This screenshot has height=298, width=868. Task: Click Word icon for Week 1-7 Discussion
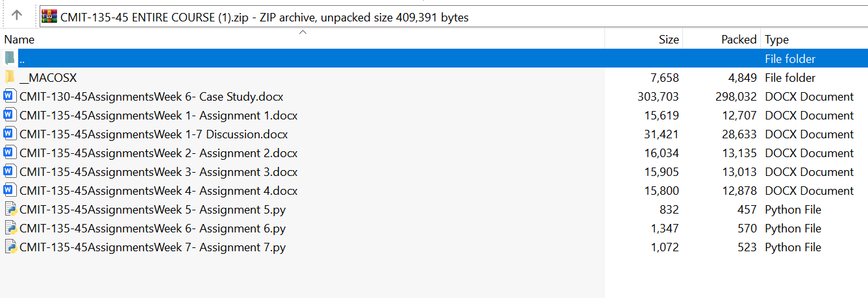click(10, 134)
